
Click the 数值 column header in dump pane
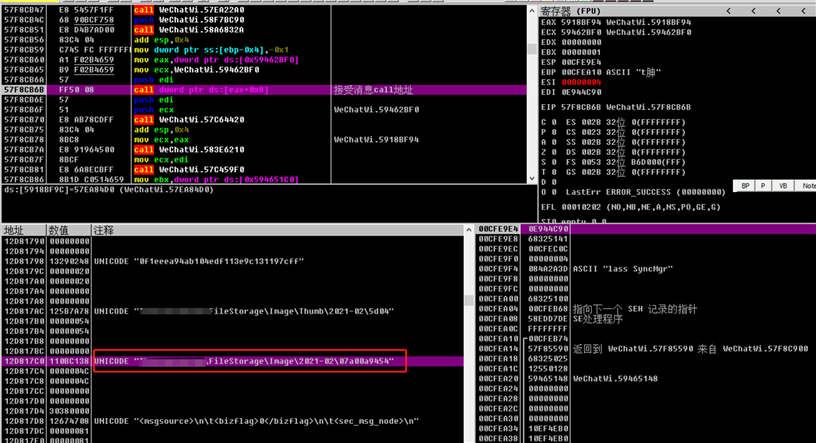[69, 230]
